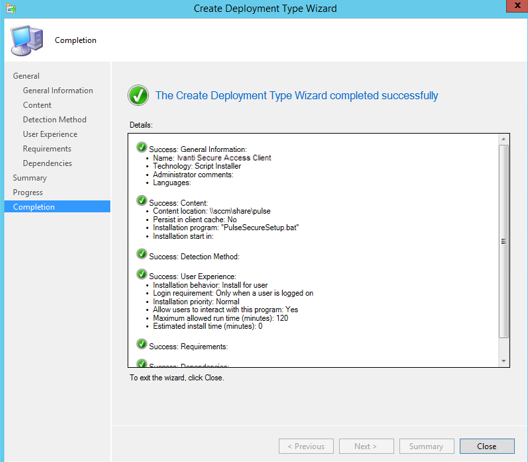Viewport: 528px width, 462px height.
Task: Click green check beside Success: Detection Method
Action: (x=142, y=254)
